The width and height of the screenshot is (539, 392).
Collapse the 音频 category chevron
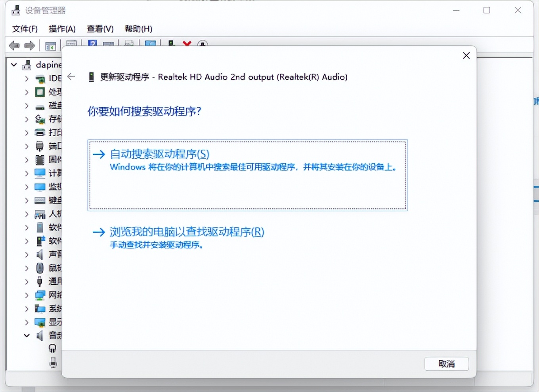pos(27,335)
